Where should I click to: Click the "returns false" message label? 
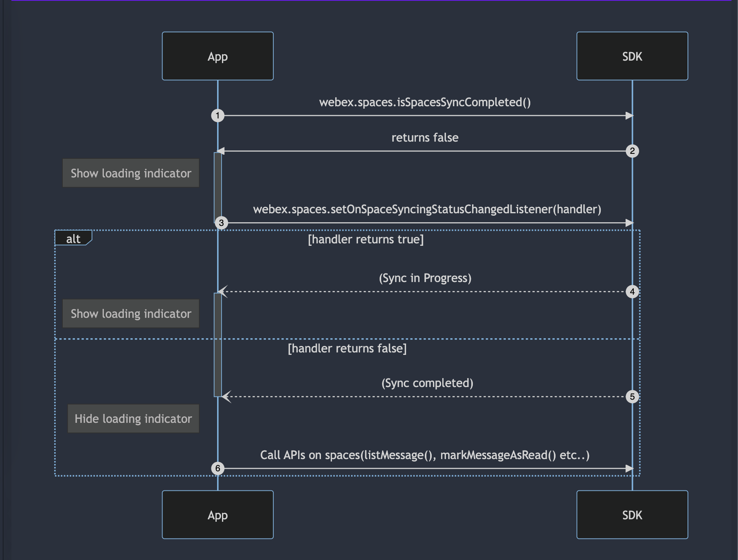click(x=425, y=138)
